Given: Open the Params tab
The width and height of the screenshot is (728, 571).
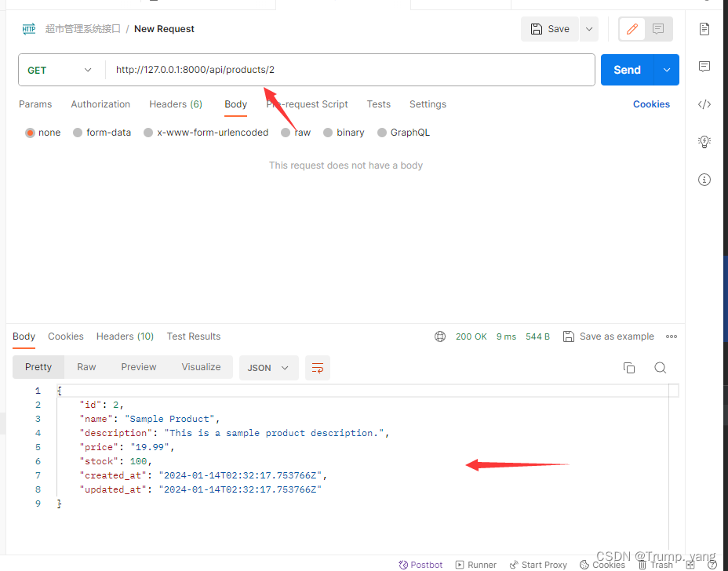Looking at the screenshot, I should 35,104.
